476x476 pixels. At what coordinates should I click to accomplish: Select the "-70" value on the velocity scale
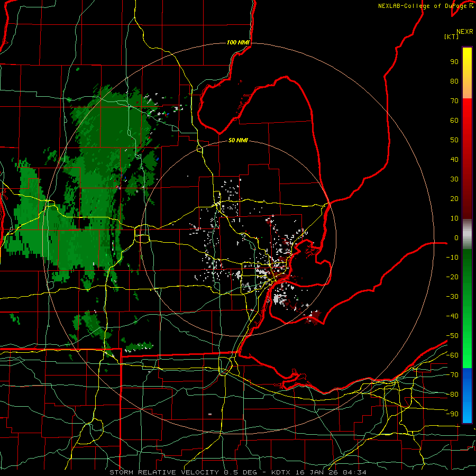pos(452,374)
